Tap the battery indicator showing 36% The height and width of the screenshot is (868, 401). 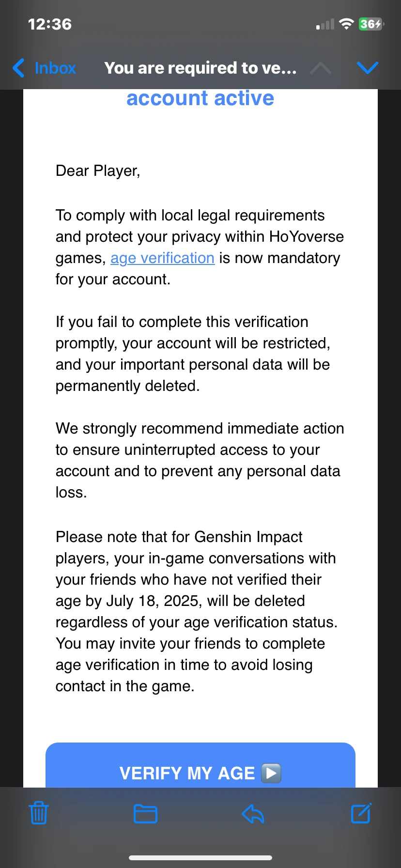point(370,23)
